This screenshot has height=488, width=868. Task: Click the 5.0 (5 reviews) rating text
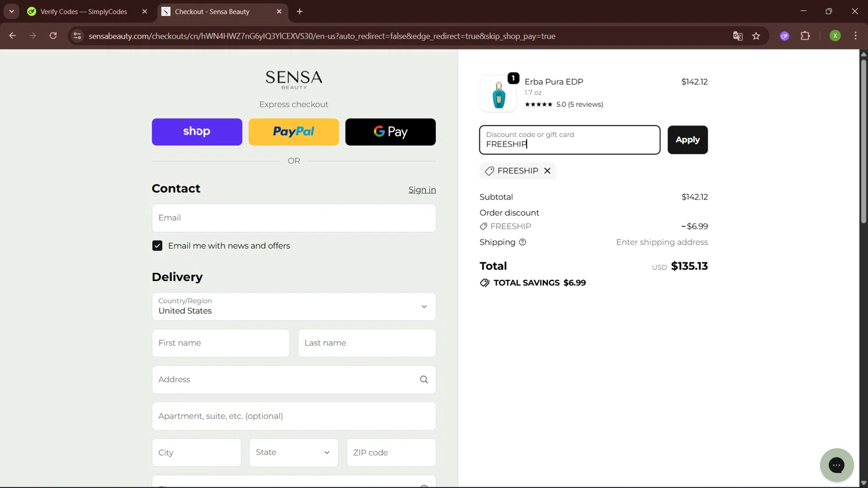coord(580,105)
